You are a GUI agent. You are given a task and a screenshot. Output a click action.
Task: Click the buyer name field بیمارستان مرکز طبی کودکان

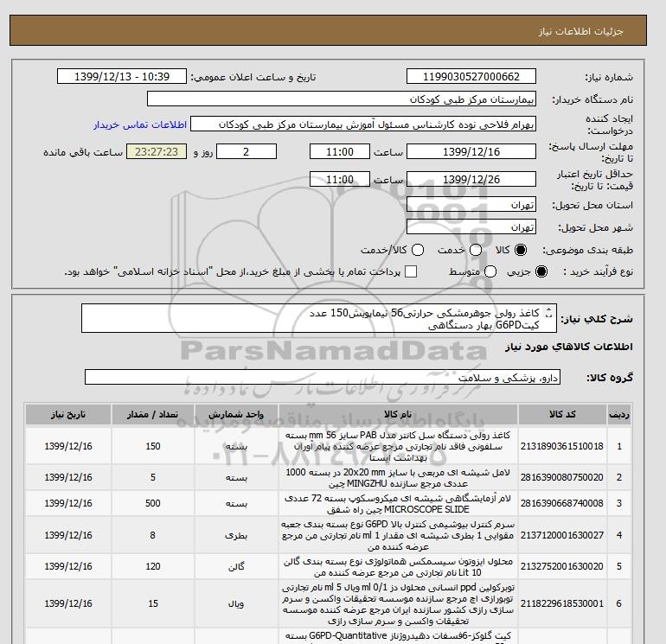[x=342, y=99]
